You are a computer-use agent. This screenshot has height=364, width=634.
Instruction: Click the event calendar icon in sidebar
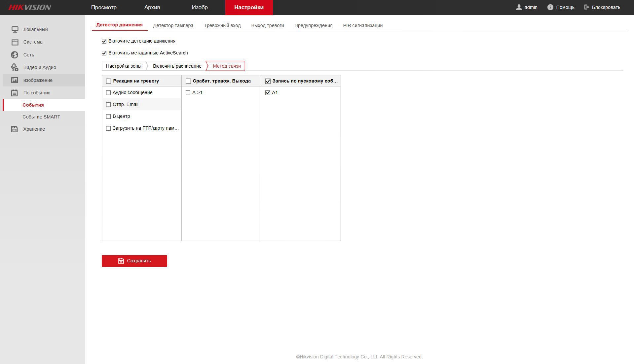coord(15,93)
